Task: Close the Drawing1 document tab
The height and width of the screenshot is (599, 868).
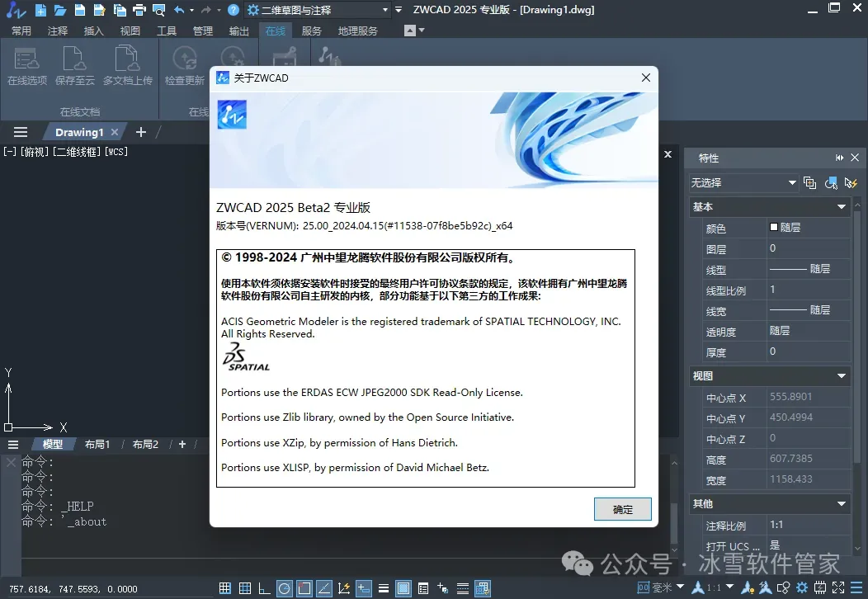Action: 115,132
